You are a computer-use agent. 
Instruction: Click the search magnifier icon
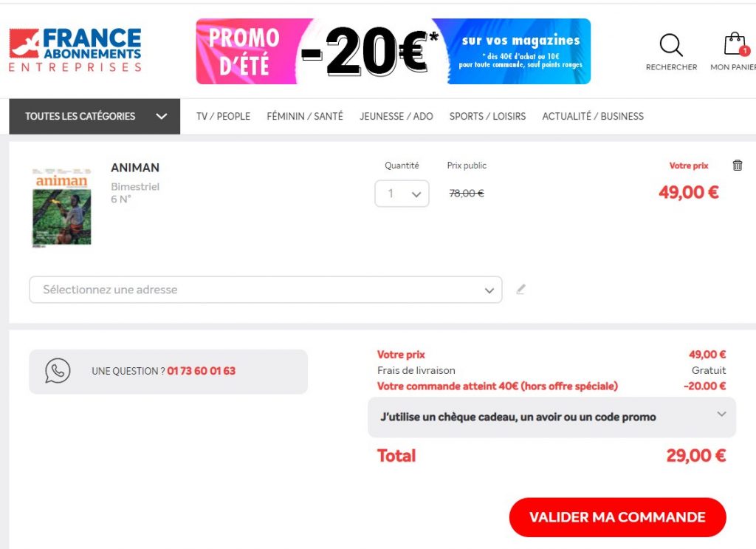(670, 46)
